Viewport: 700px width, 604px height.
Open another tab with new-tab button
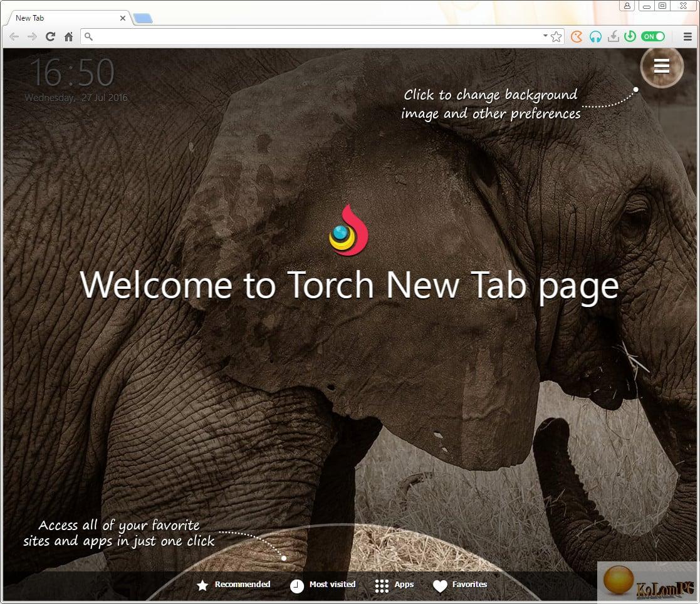(x=143, y=18)
